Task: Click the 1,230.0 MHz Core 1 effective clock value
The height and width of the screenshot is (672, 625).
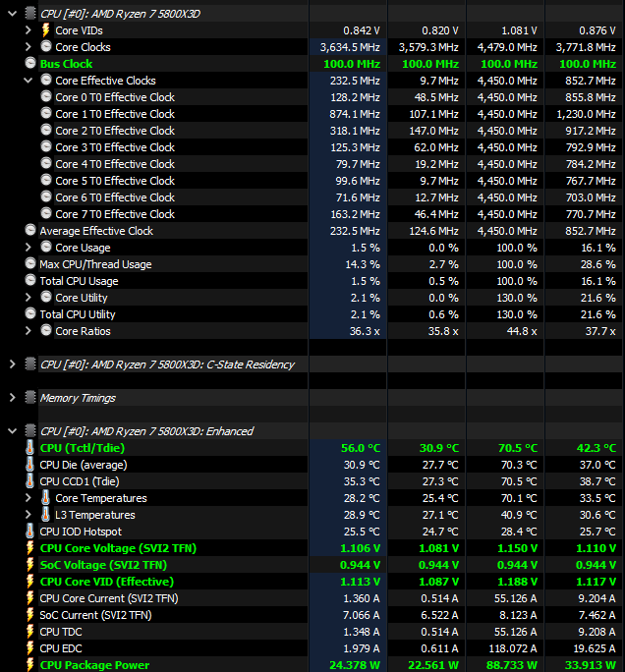Action: coord(586,114)
